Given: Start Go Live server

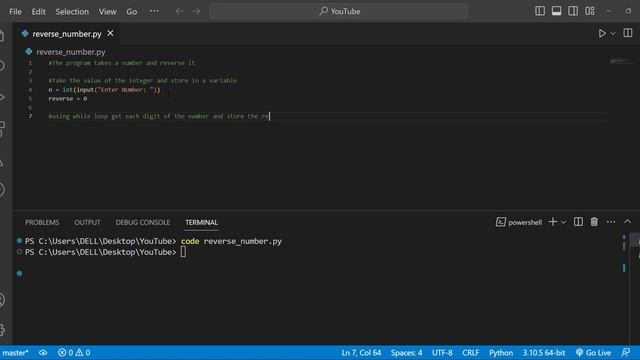Looking at the screenshot, I should pyautogui.click(x=593, y=353).
